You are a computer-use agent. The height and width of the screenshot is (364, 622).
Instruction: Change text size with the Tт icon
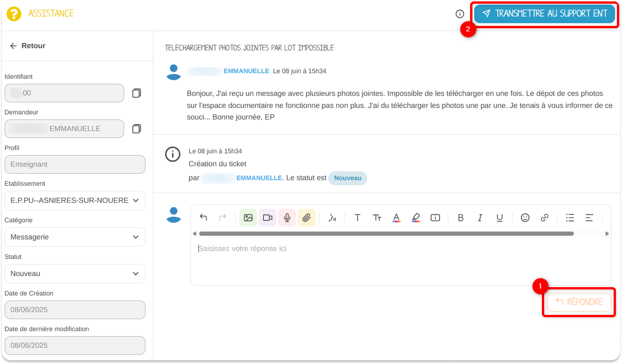tap(377, 218)
